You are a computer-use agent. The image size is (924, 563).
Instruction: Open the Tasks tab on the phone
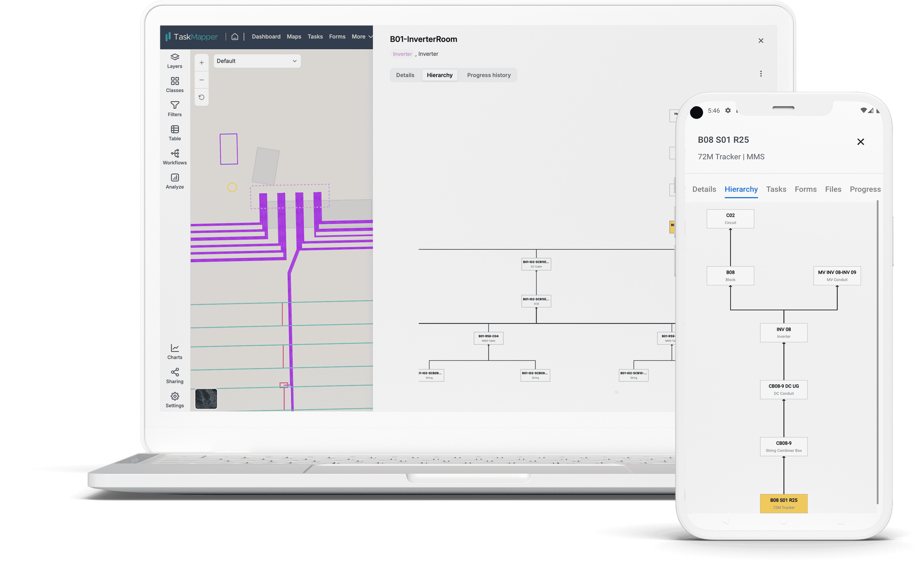(776, 189)
